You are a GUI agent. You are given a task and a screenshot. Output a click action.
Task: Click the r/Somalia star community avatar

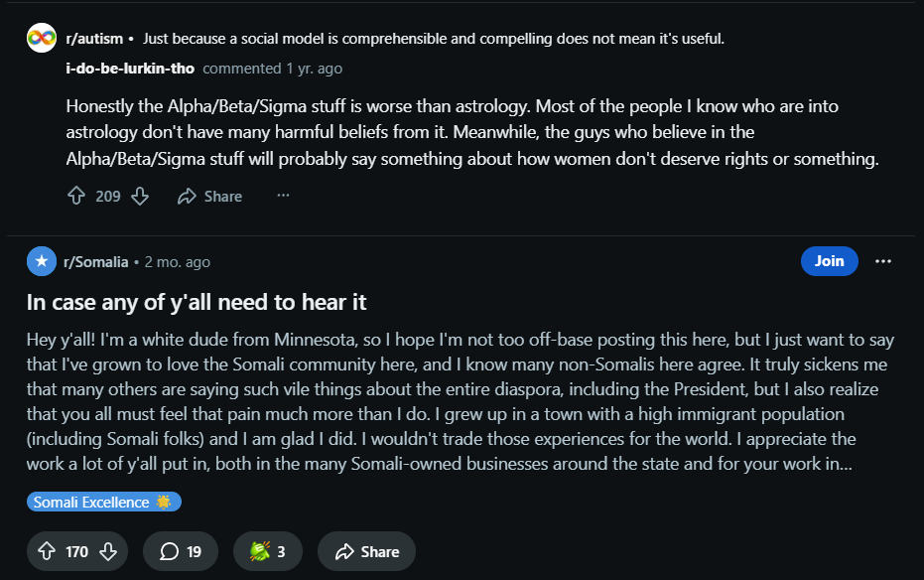tap(41, 262)
